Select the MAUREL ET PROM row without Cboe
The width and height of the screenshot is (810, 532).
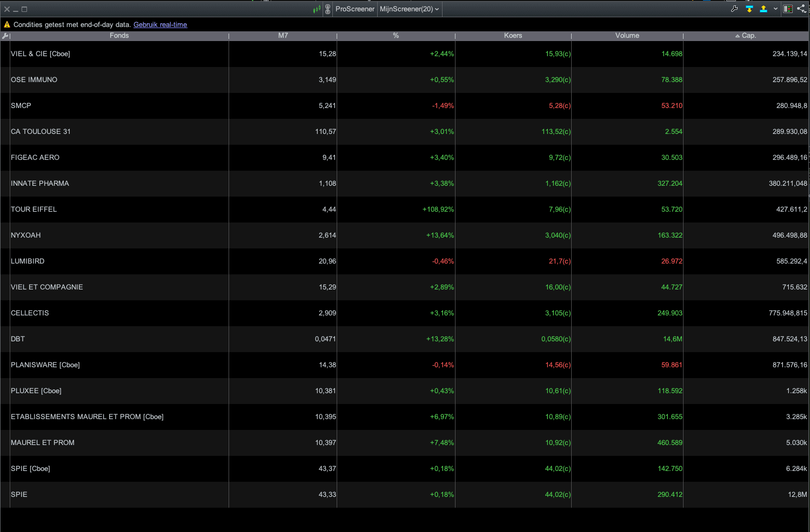tap(43, 443)
